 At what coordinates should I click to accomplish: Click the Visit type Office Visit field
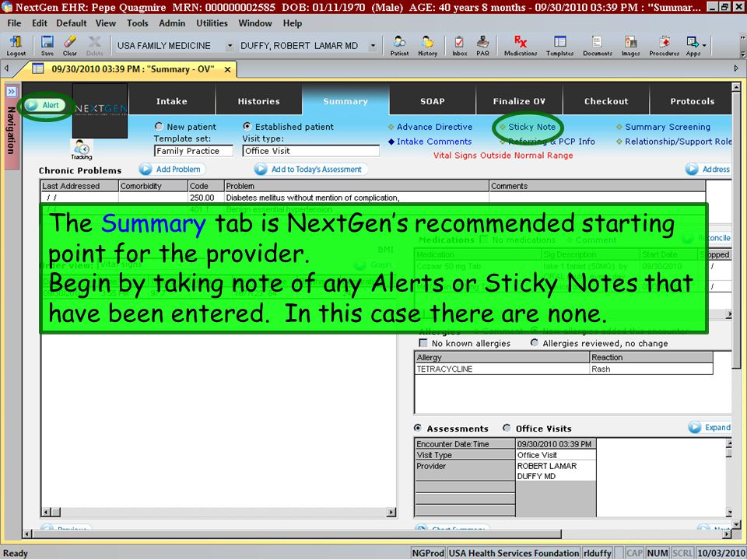click(310, 151)
